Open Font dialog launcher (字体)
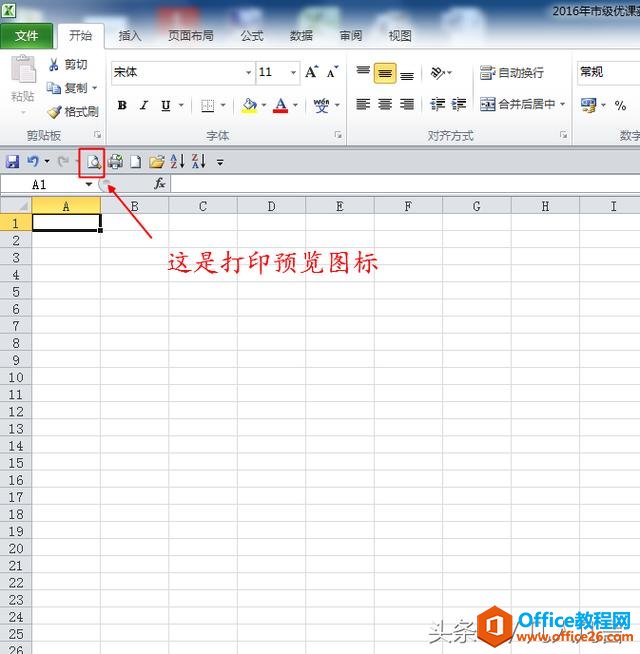Viewport: 640px width, 654px height. click(338, 135)
